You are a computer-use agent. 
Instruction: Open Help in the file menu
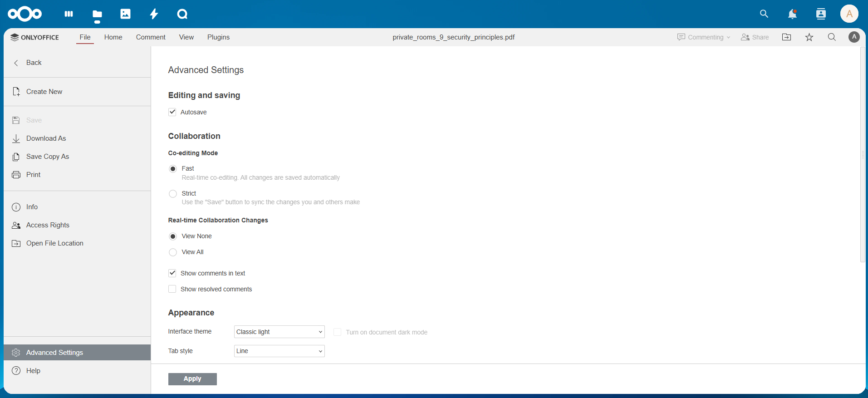(x=77, y=371)
